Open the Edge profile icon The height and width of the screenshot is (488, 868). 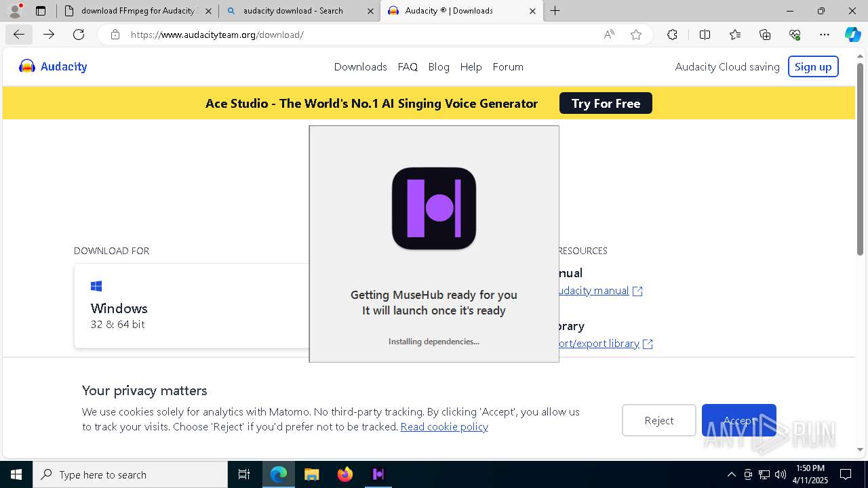pos(15,11)
